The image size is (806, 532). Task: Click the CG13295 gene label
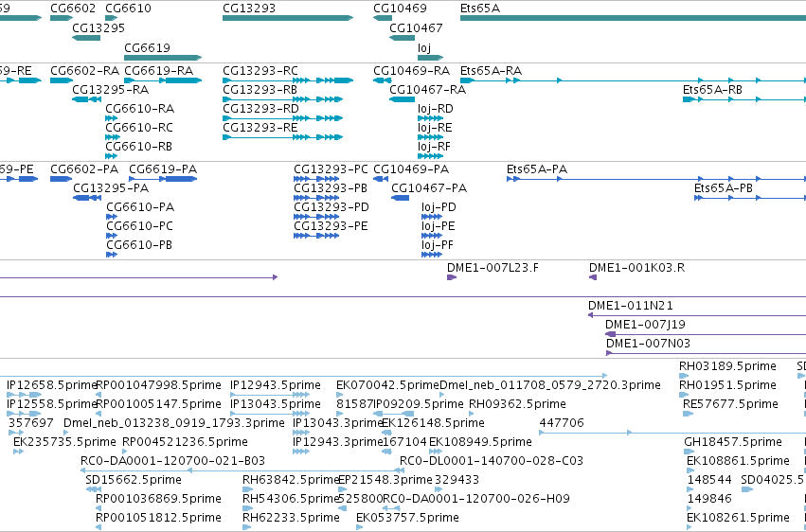(99, 28)
